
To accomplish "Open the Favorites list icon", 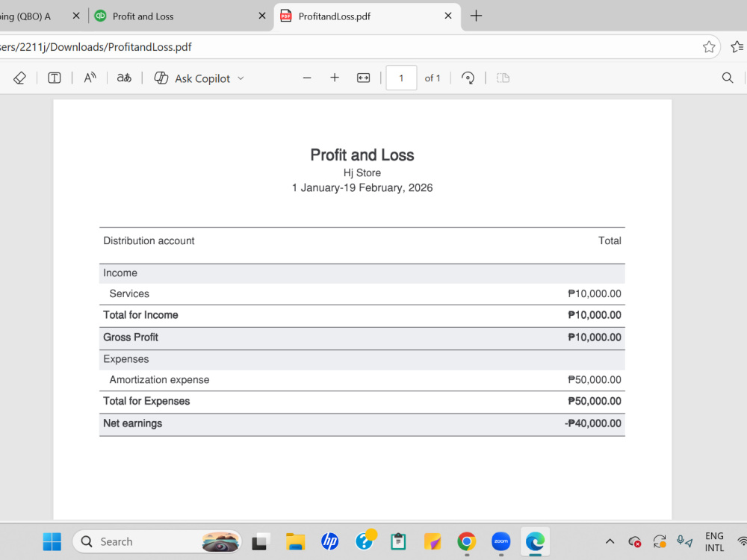I will pyautogui.click(x=737, y=46).
